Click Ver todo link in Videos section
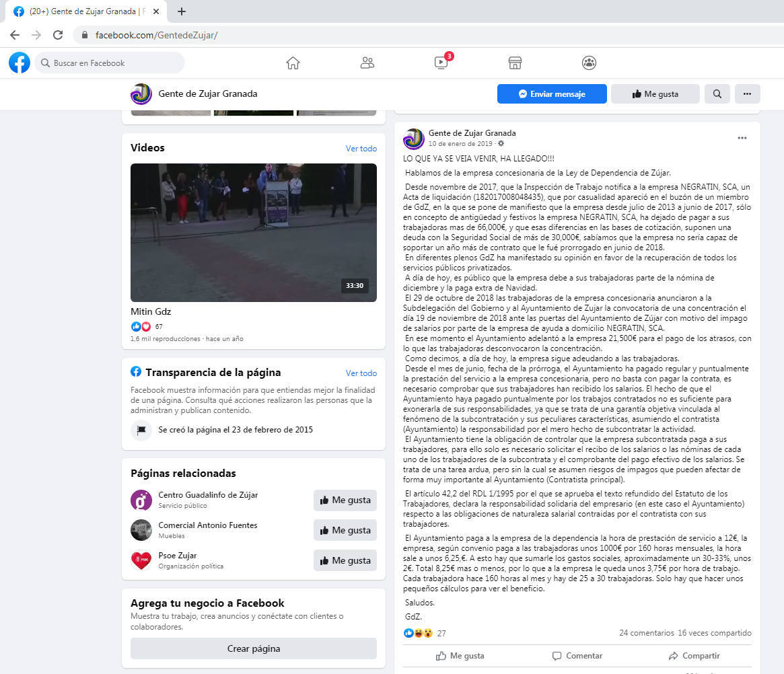Screen dimensions: 784x674 [361, 149]
